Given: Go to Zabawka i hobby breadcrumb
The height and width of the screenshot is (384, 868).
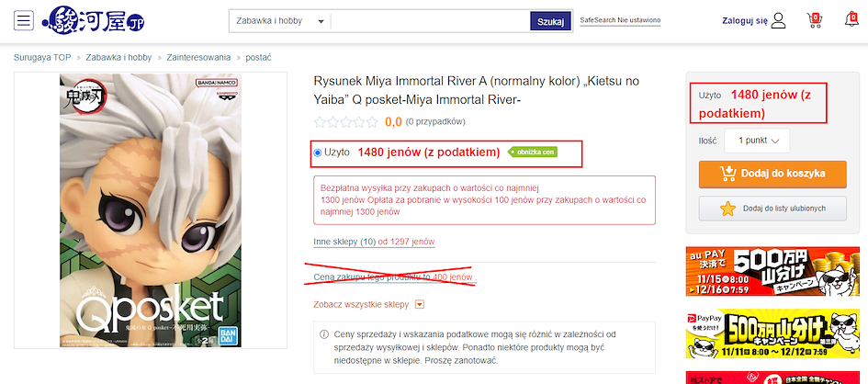Looking at the screenshot, I should tap(118, 57).
